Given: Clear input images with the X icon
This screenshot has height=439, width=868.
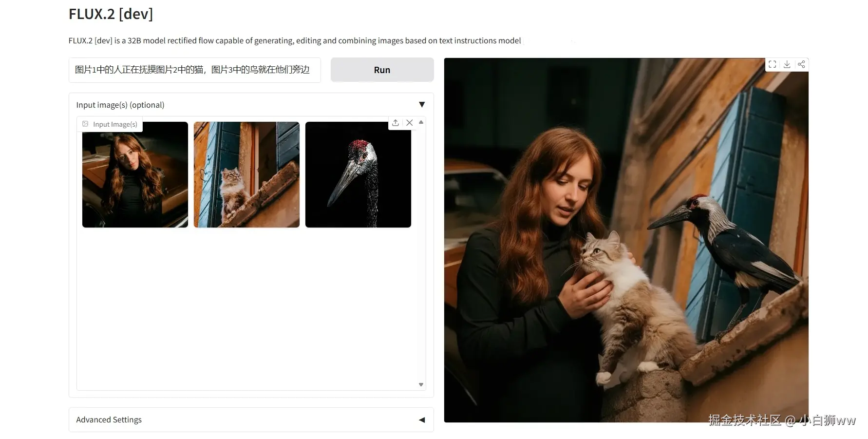Looking at the screenshot, I should 410,123.
